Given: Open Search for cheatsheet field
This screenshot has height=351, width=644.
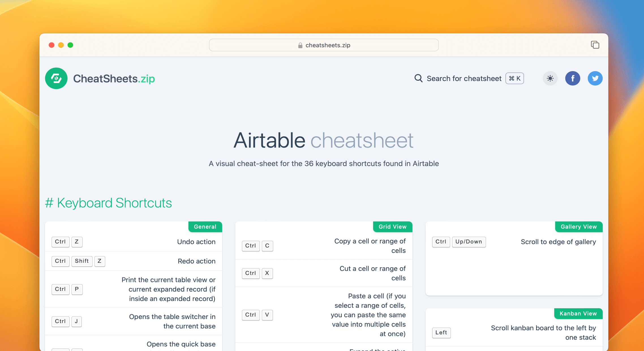Looking at the screenshot, I should click(x=464, y=78).
